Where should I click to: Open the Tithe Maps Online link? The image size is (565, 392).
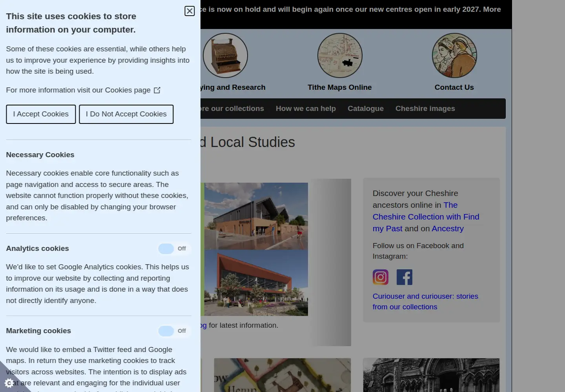(x=340, y=87)
